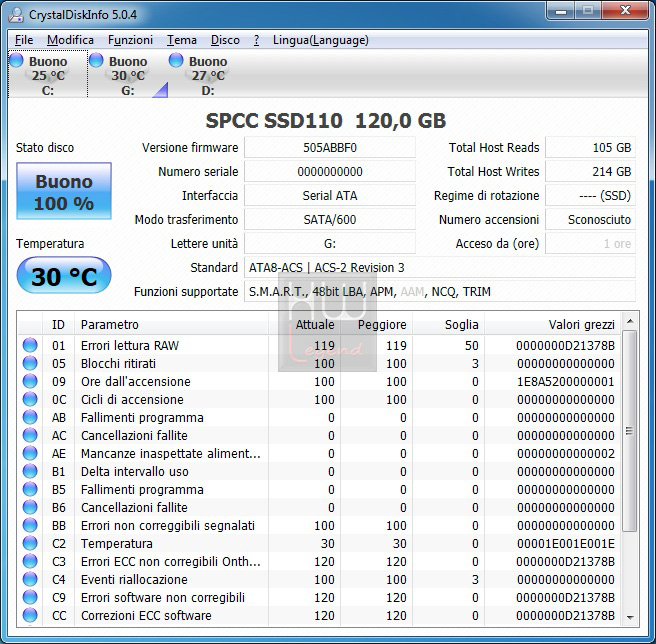Open the File menu
The image size is (656, 644).
(x=24, y=40)
